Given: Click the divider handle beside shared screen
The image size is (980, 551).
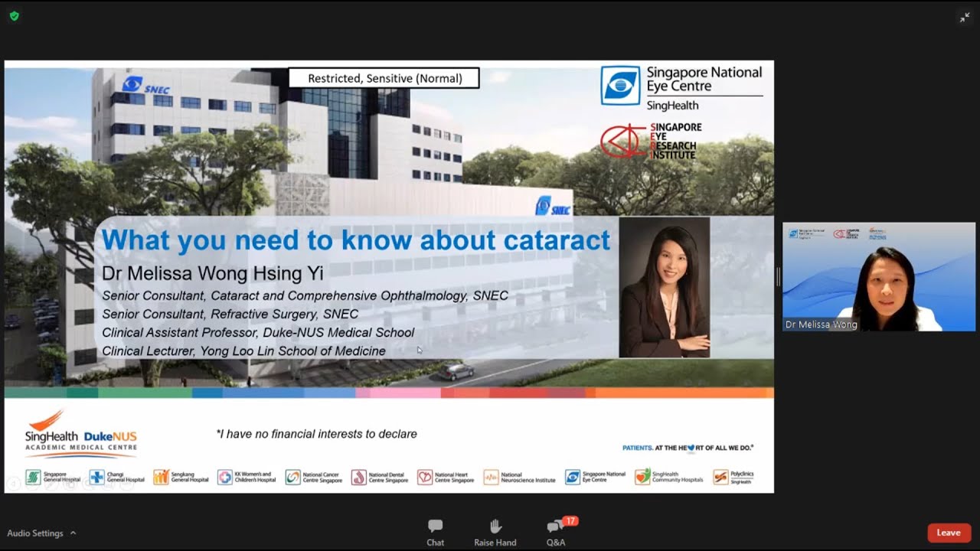Looking at the screenshot, I should tap(778, 277).
